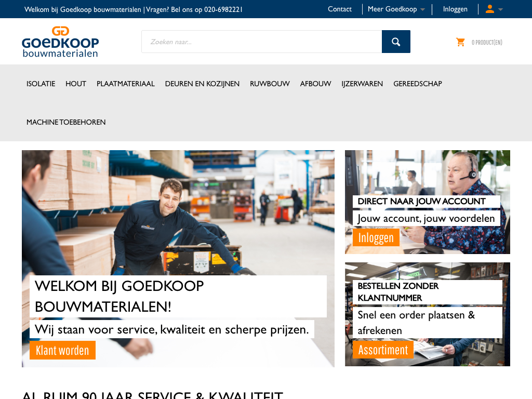The image size is (532, 399).
Task: Expand the arrow next to user icon
Action: click(500, 9)
